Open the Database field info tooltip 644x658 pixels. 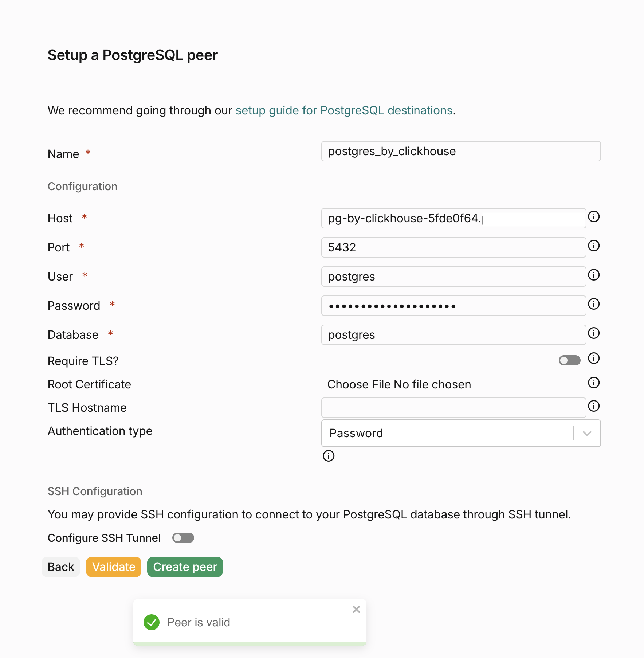pos(593,333)
